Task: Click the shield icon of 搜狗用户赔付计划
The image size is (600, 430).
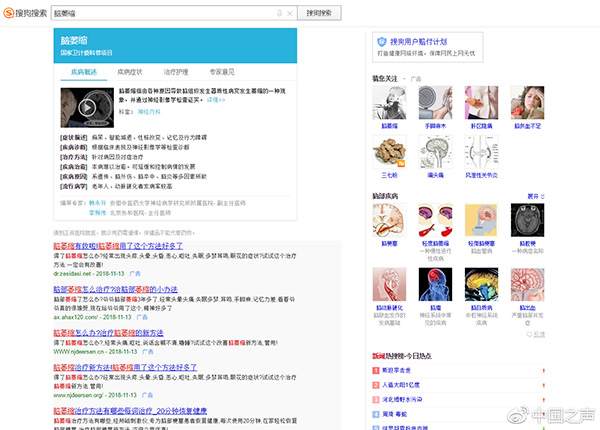Action: tap(382, 42)
